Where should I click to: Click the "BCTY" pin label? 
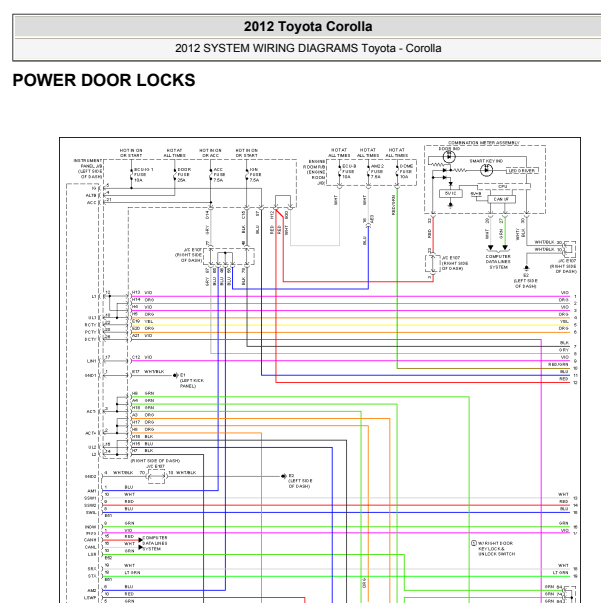(x=90, y=325)
